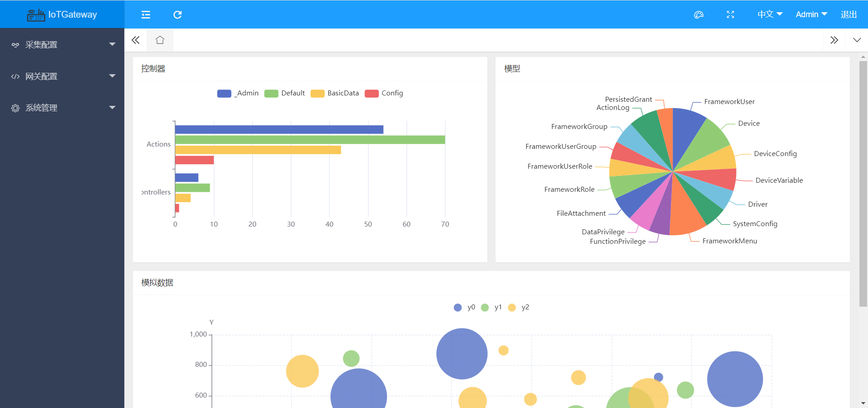This screenshot has height=408, width=868.
Task: Click the red Config legend swatch
Action: click(x=372, y=94)
